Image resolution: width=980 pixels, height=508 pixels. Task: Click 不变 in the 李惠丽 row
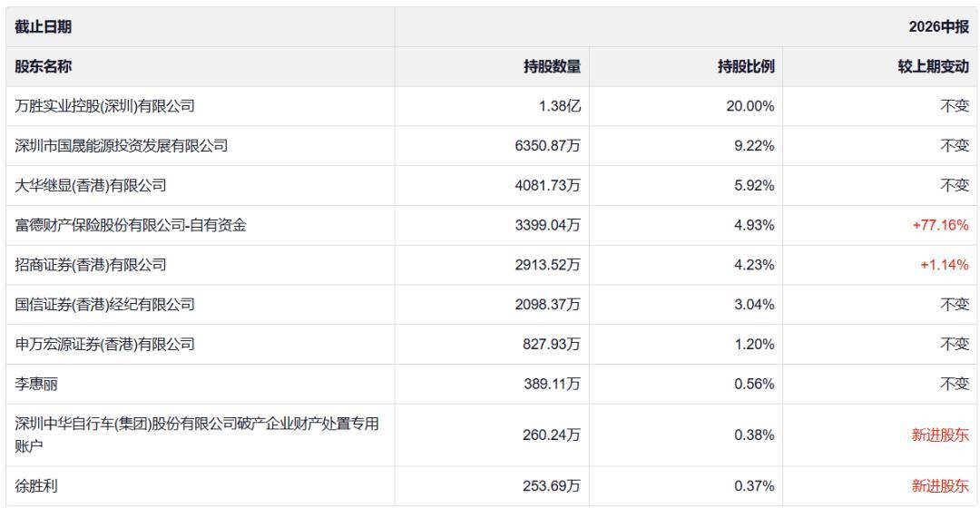[x=955, y=384]
